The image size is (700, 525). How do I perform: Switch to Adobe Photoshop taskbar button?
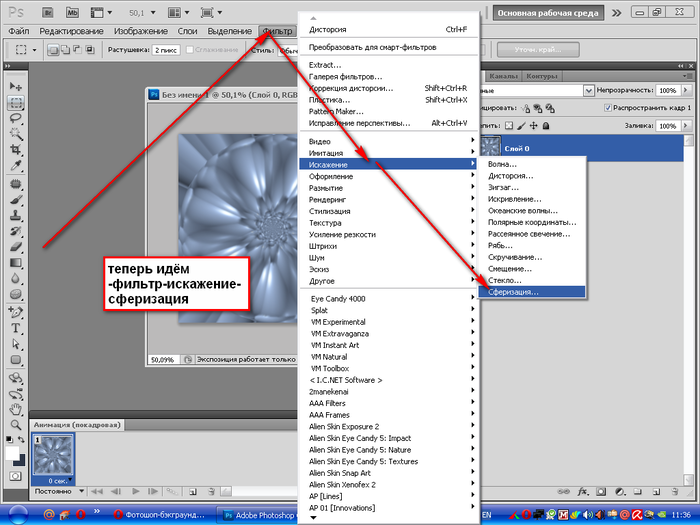[260, 515]
